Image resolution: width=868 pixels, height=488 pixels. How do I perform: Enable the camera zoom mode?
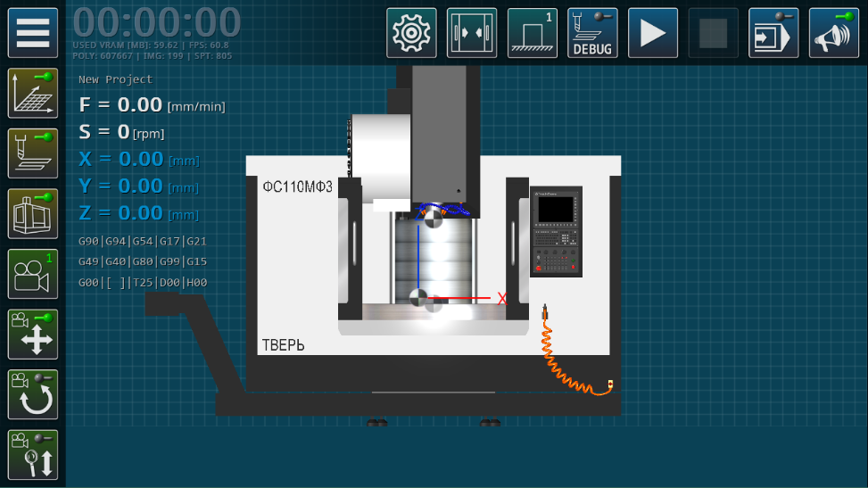(x=33, y=455)
